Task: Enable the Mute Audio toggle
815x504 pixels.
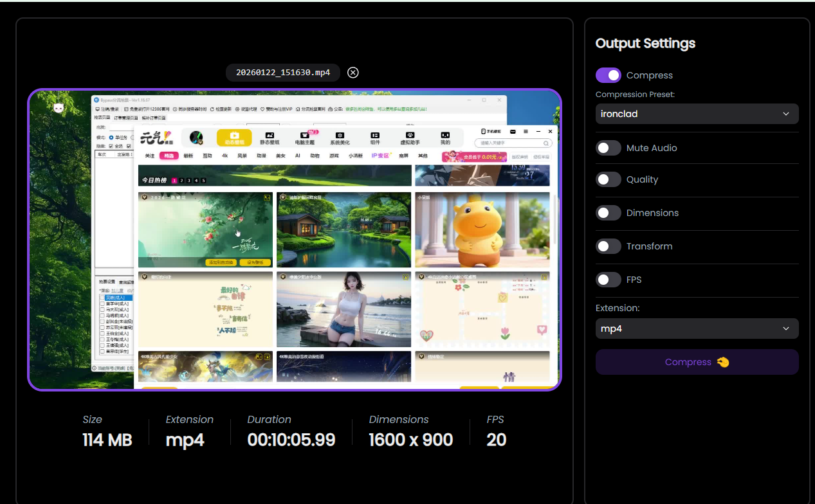Action: tap(608, 148)
